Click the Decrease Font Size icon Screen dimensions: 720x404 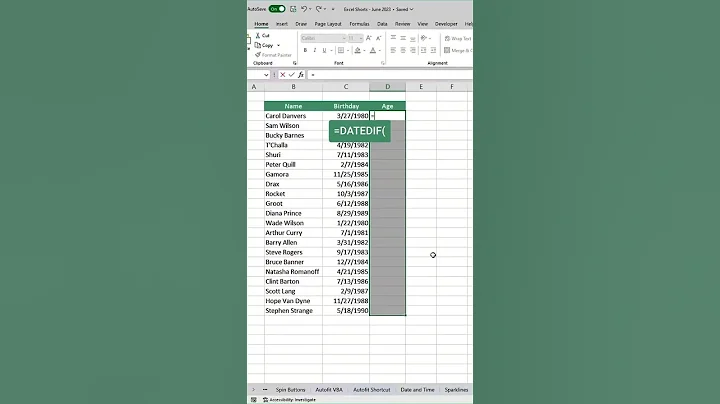[x=378, y=38]
